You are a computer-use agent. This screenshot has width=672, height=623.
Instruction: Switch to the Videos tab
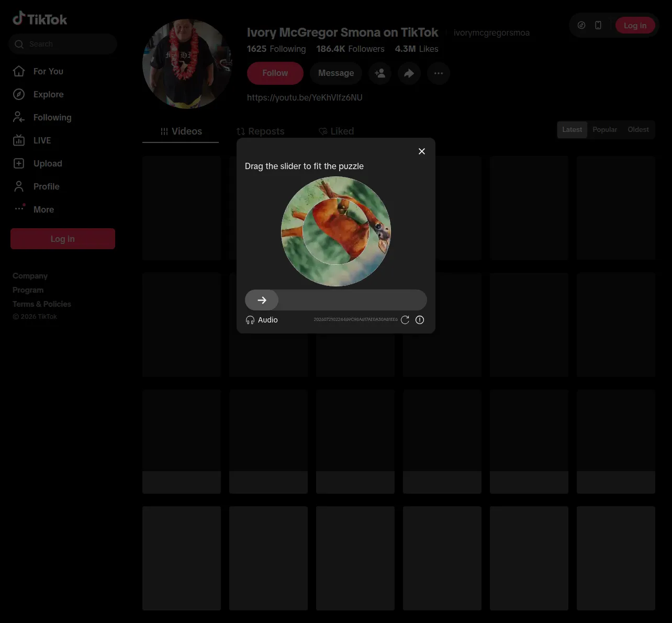[181, 131]
